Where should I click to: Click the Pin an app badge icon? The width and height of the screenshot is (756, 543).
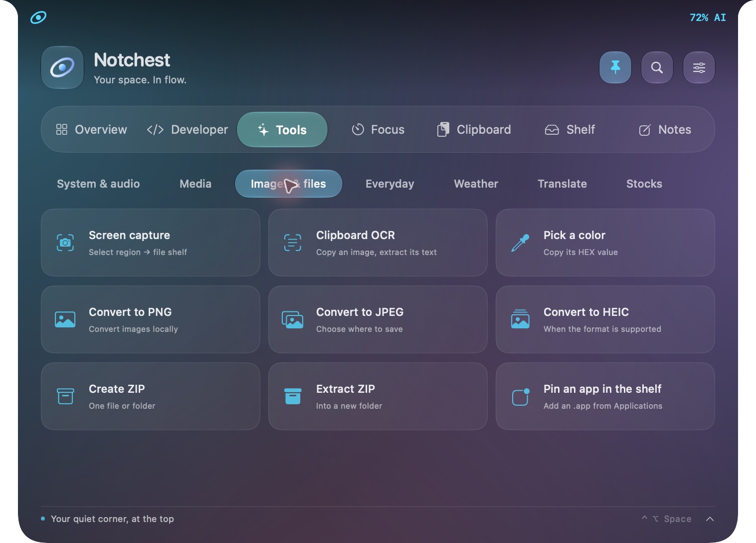[x=521, y=397]
